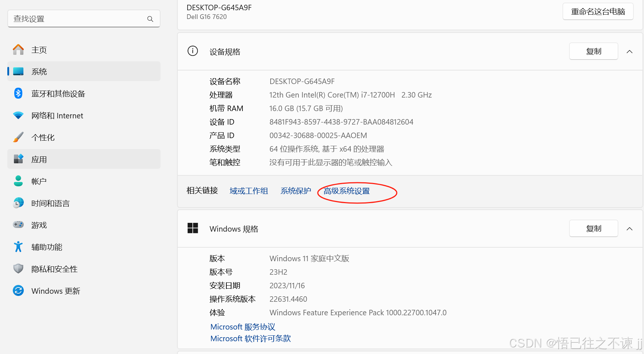The image size is (644, 354).
Task: Select the 系统 monitor icon
Action: pos(18,72)
